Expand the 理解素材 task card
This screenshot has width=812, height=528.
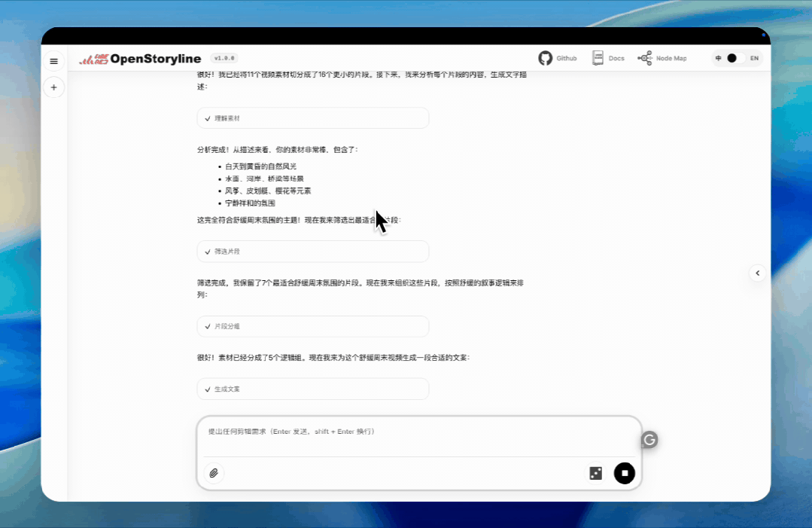tap(312, 118)
